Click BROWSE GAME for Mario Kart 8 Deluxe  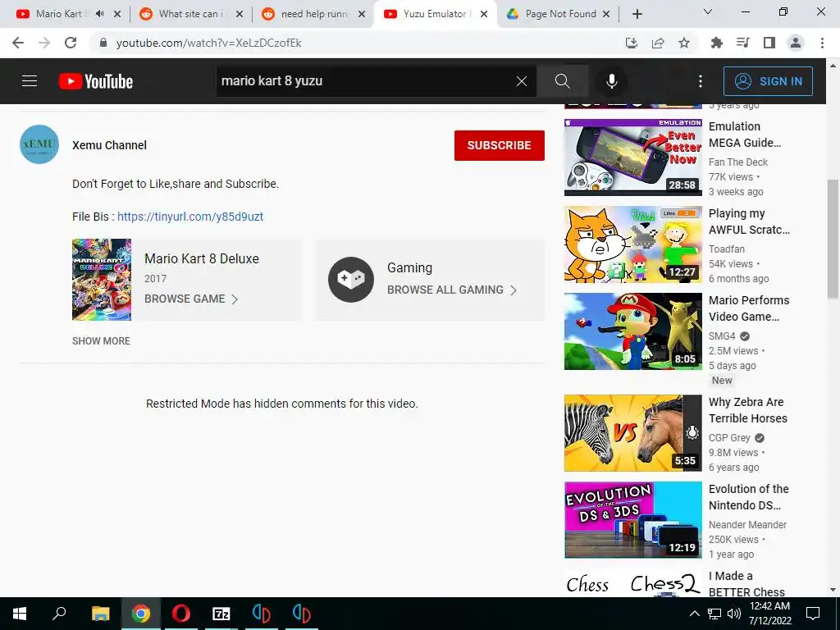coord(190,299)
